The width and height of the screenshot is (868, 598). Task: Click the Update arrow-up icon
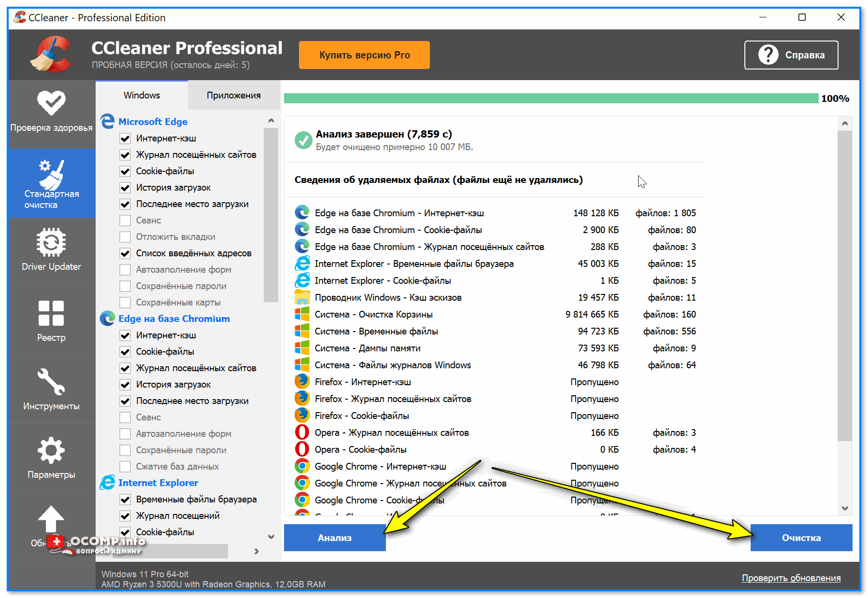[x=51, y=520]
